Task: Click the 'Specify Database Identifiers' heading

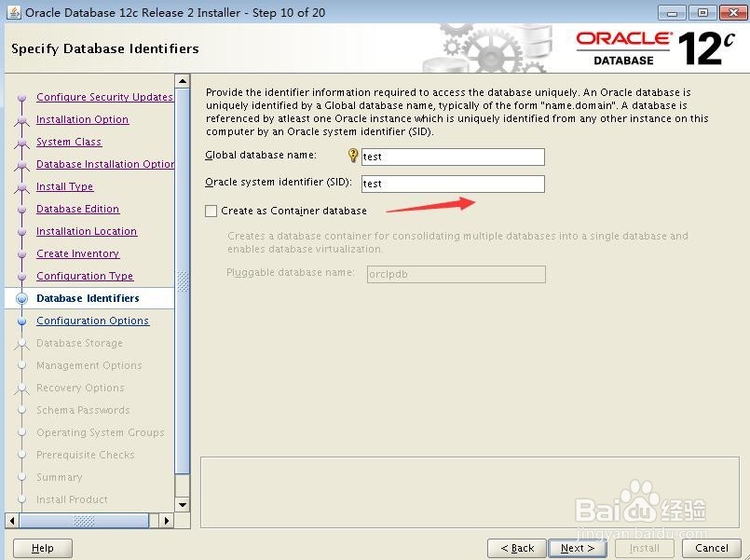Action: 105,48
